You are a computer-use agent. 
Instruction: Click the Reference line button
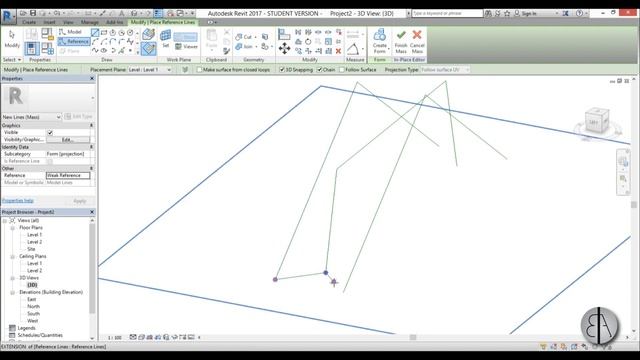tap(73, 41)
